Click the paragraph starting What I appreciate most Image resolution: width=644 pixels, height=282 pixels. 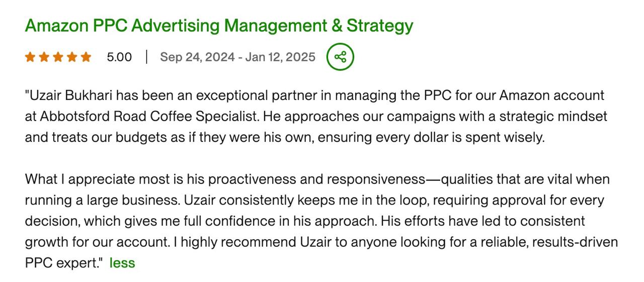tap(321, 221)
